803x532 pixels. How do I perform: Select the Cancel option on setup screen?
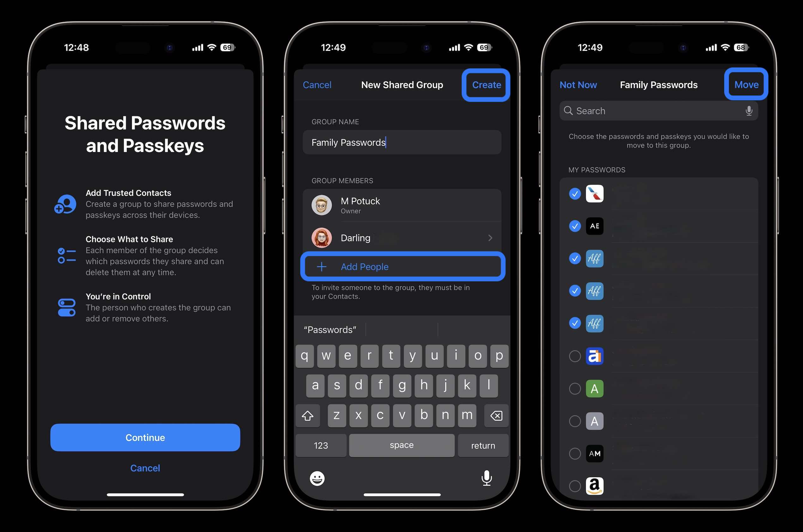145,468
